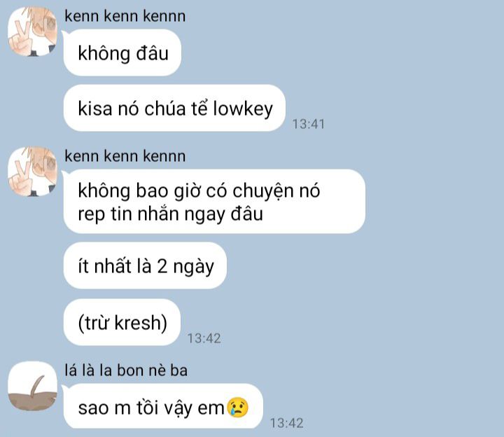The image size is (504, 437).
Task: Open kenn's avatar beside the 'không đâu' message
Action: [32, 32]
